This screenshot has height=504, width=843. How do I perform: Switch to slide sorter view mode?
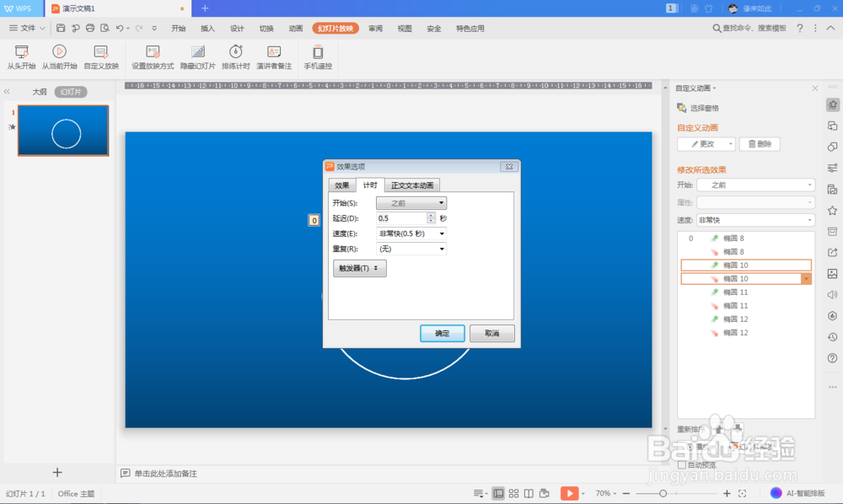point(513,493)
